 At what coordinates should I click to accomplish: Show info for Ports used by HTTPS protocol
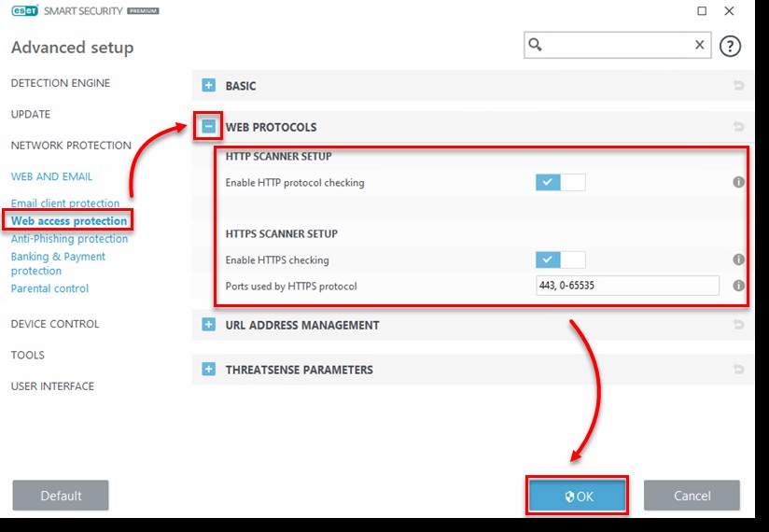(x=738, y=286)
